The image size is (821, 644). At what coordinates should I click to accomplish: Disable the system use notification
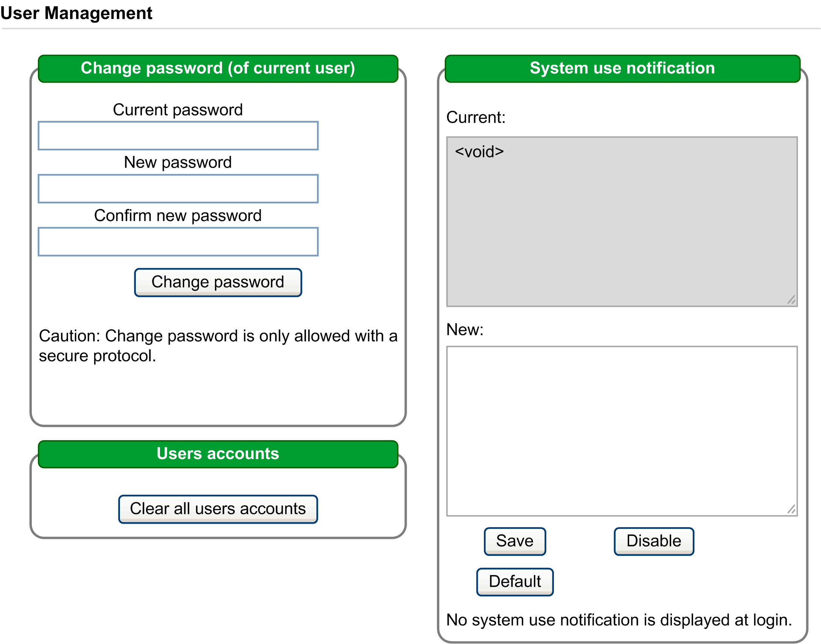pyautogui.click(x=653, y=541)
